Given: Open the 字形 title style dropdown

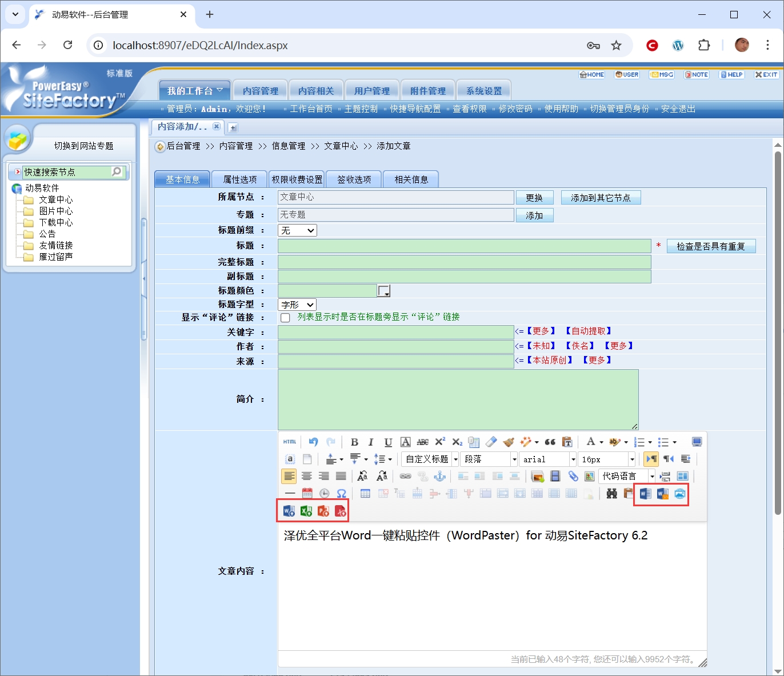Looking at the screenshot, I should coord(297,305).
